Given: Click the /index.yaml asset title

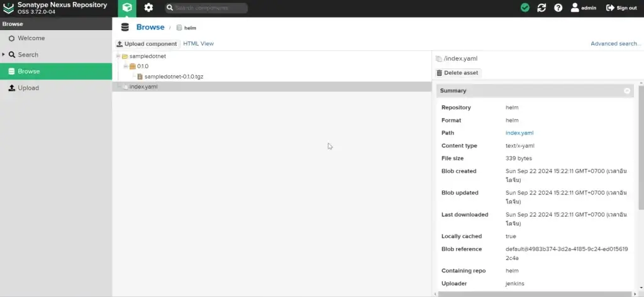Looking at the screenshot, I should [460, 58].
